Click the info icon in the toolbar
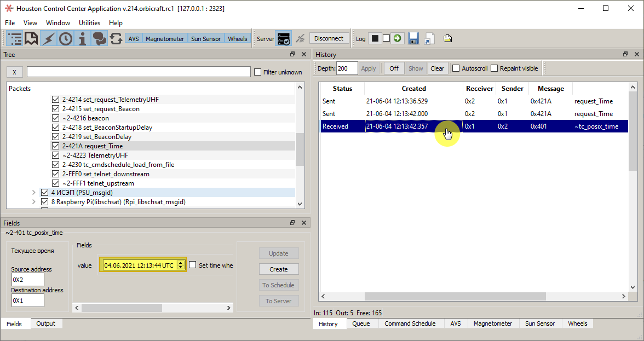Image resolution: width=644 pixels, height=341 pixels. click(83, 38)
